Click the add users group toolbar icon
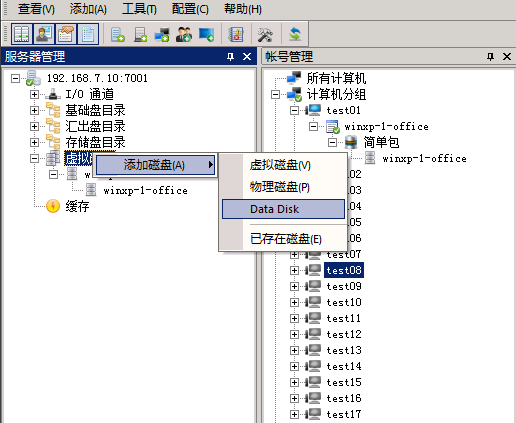 (184, 34)
